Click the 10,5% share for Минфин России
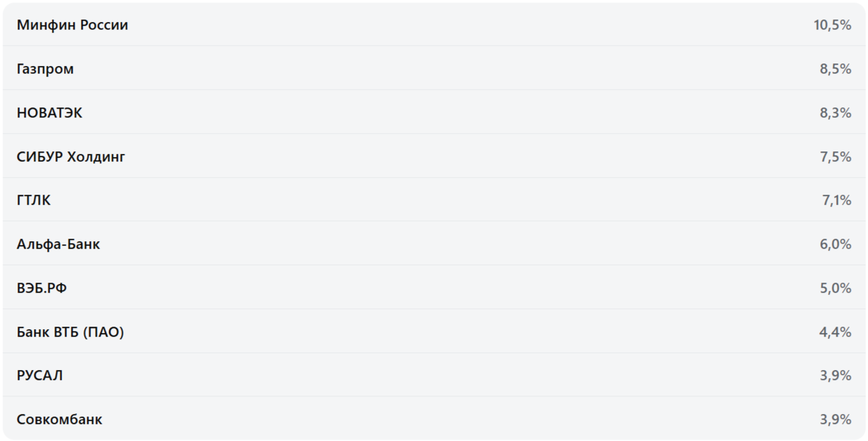 click(x=832, y=25)
